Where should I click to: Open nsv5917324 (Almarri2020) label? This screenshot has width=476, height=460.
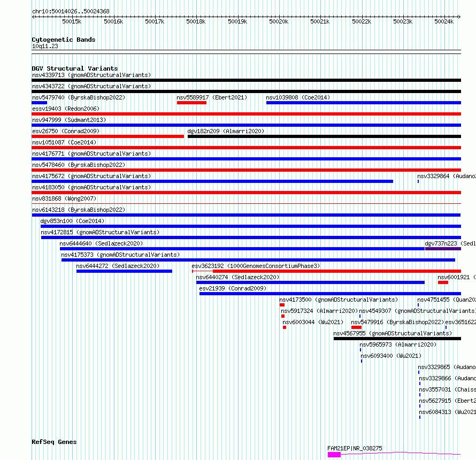click(319, 311)
